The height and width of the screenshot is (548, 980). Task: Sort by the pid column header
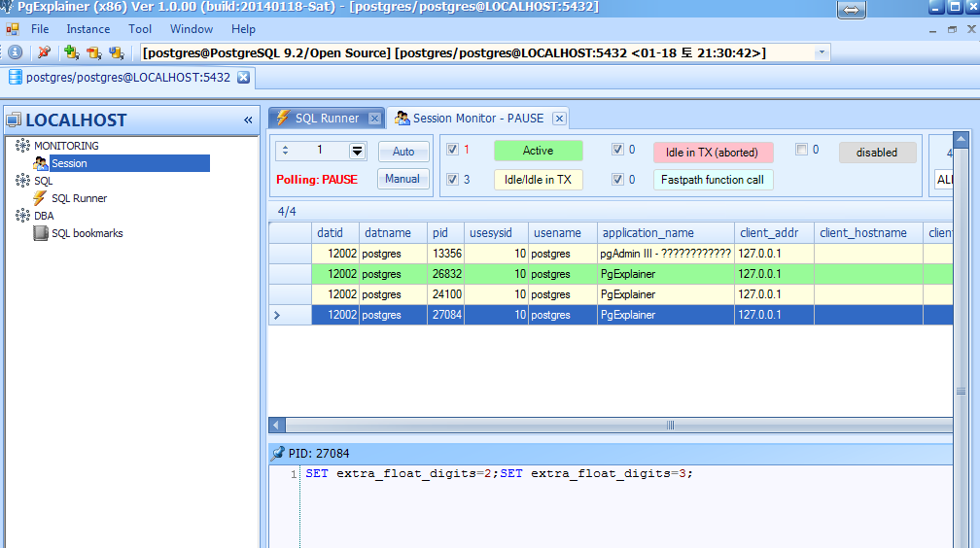coord(445,233)
